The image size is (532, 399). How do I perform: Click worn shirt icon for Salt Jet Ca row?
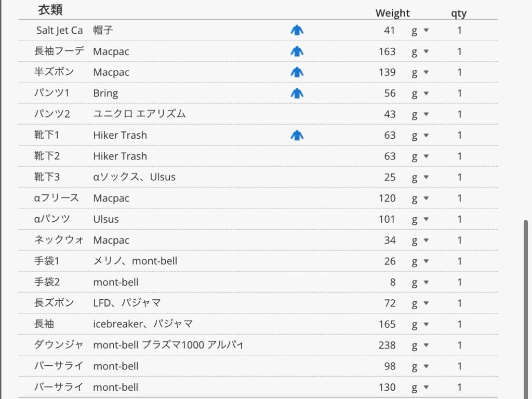point(297,31)
